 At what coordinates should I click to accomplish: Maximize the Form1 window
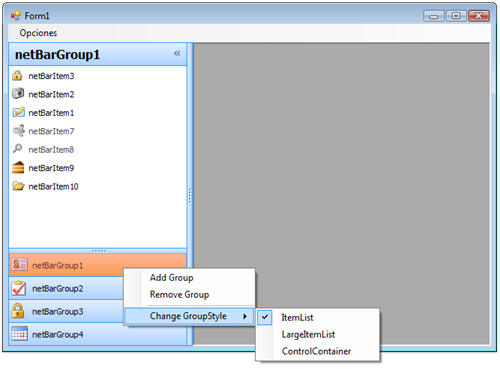point(456,16)
